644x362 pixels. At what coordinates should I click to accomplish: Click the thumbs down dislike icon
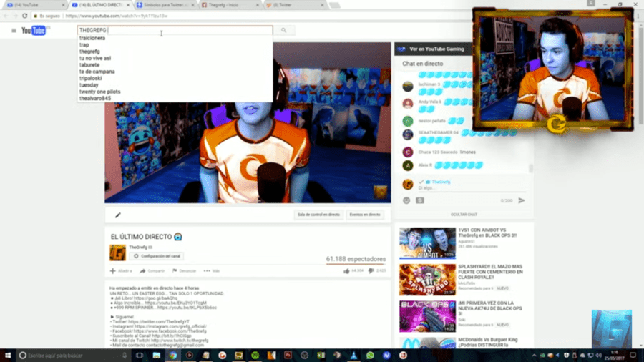coord(371,271)
